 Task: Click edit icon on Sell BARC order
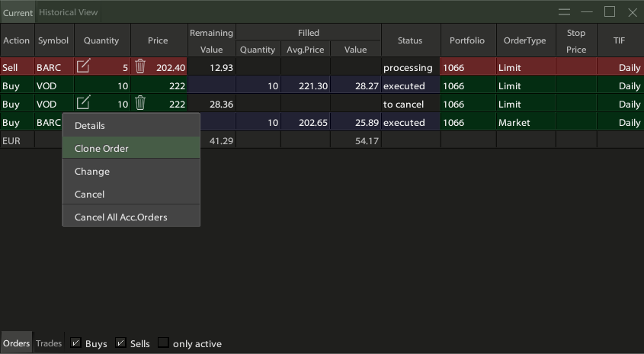83,67
